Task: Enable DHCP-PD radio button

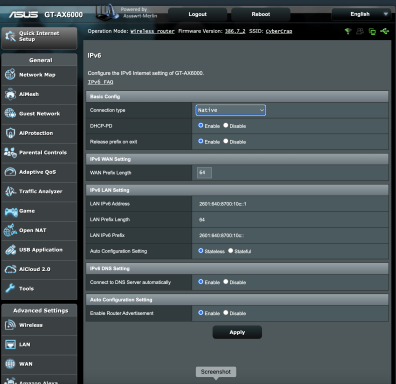Action: [x=201, y=125]
